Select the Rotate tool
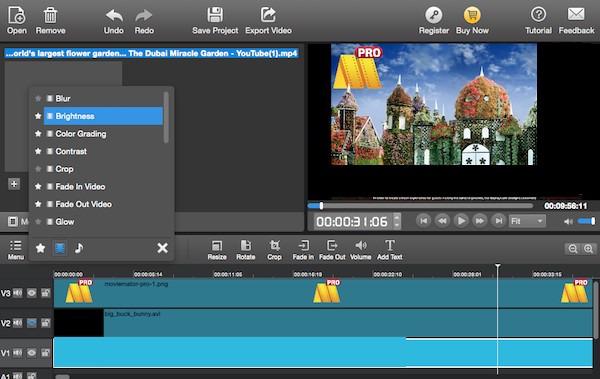Viewport: 600px width, 379px height. click(x=246, y=250)
